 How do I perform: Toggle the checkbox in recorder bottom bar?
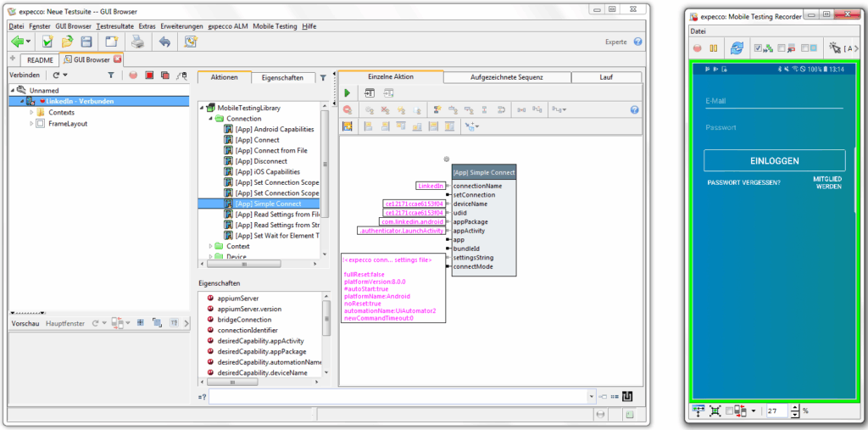[x=730, y=411]
